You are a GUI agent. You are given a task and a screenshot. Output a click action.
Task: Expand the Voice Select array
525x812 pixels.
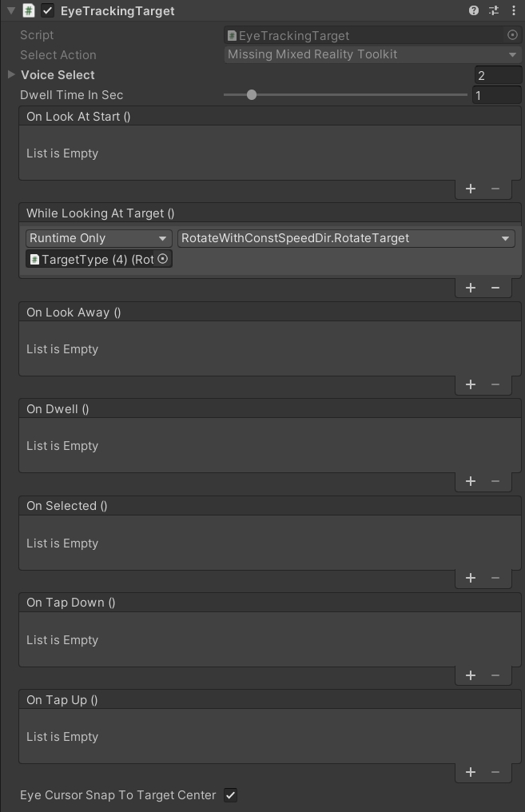click(11, 74)
